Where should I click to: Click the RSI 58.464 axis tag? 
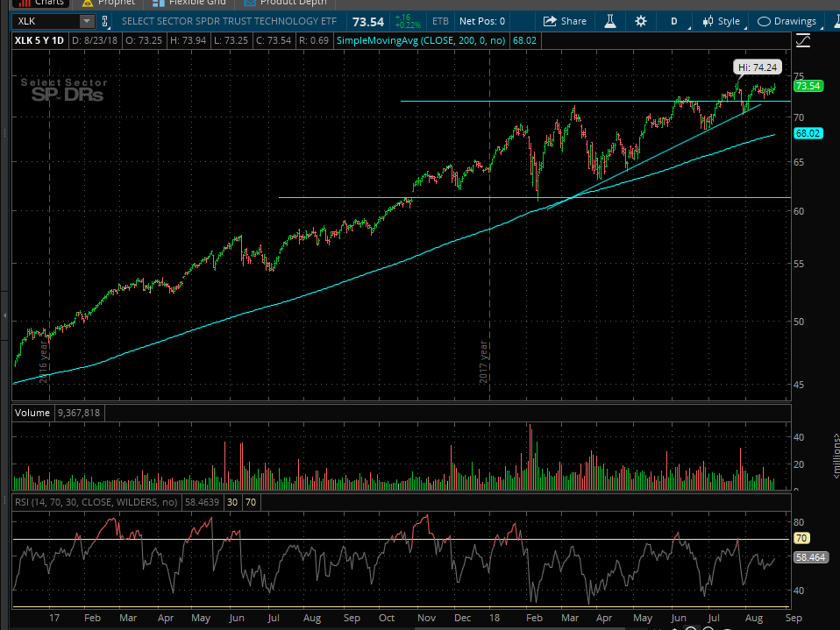(810, 558)
